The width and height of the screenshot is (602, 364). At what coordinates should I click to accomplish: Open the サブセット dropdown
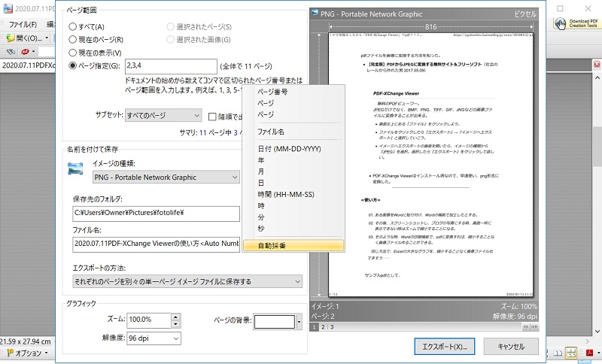coord(163,116)
